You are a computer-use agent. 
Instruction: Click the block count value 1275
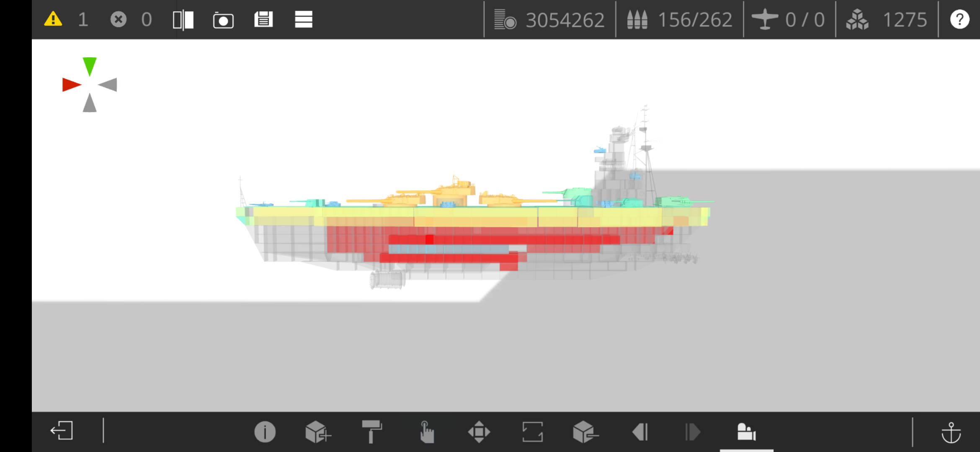(x=905, y=20)
